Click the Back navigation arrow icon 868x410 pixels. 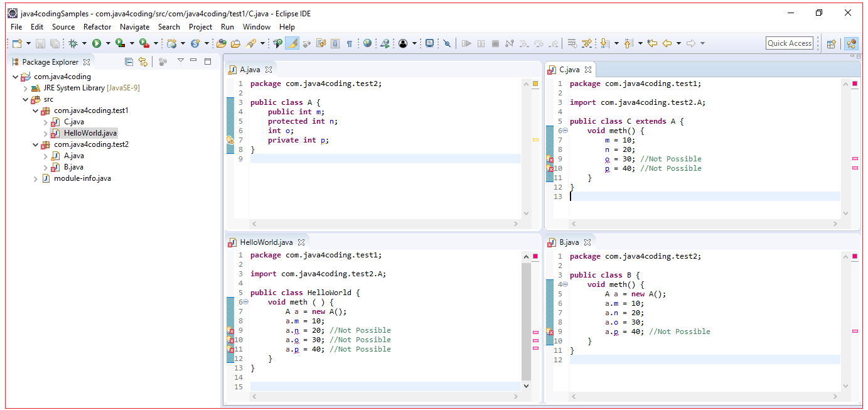pyautogui.click(x=667, y=43)
